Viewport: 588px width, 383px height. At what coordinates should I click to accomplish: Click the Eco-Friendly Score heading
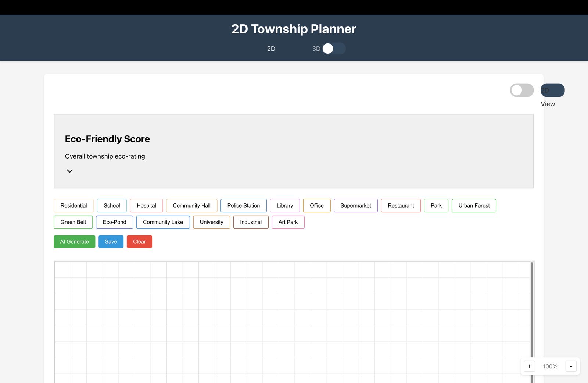107,139
